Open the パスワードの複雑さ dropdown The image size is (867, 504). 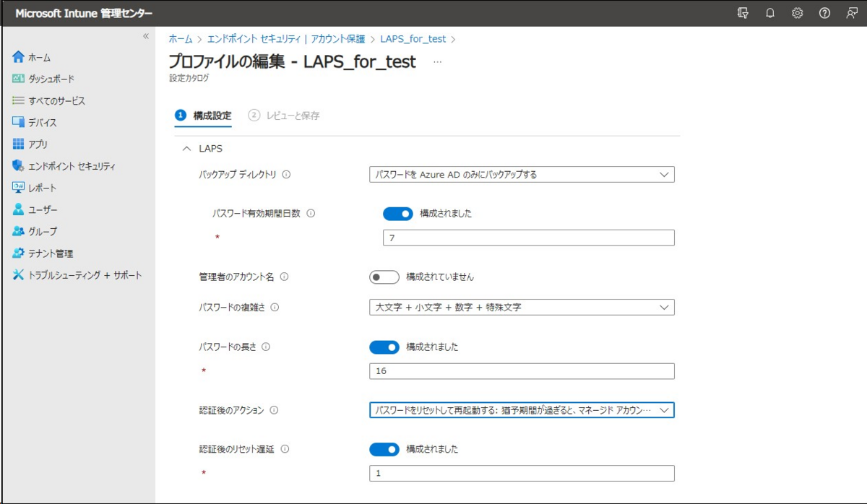[521, 308]
